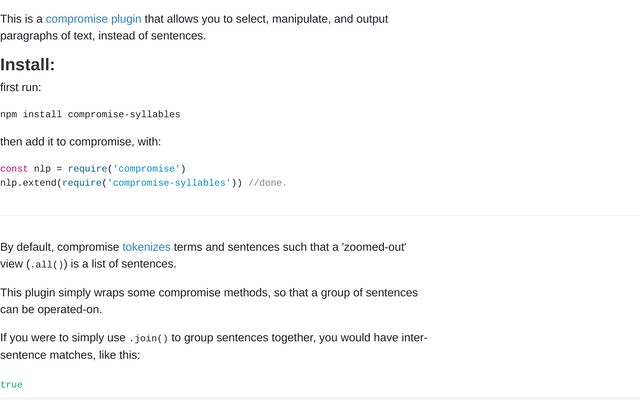This screenshot has width=640, height=400.
Task: Click 'then add it to compromise, with:' text
Action: click(x=80, y=142)
